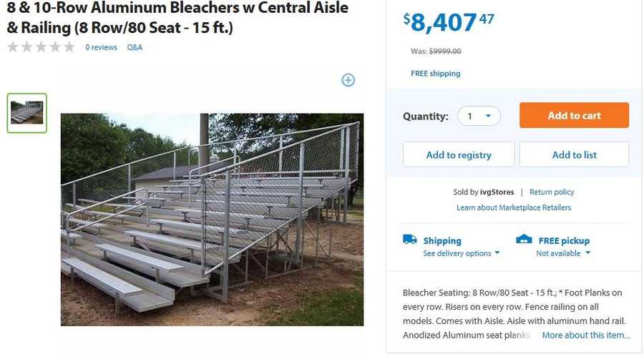Select the bleachers thumbnail image
The height and width of the screenshot is (357, 644).
[x=27, y=113]
